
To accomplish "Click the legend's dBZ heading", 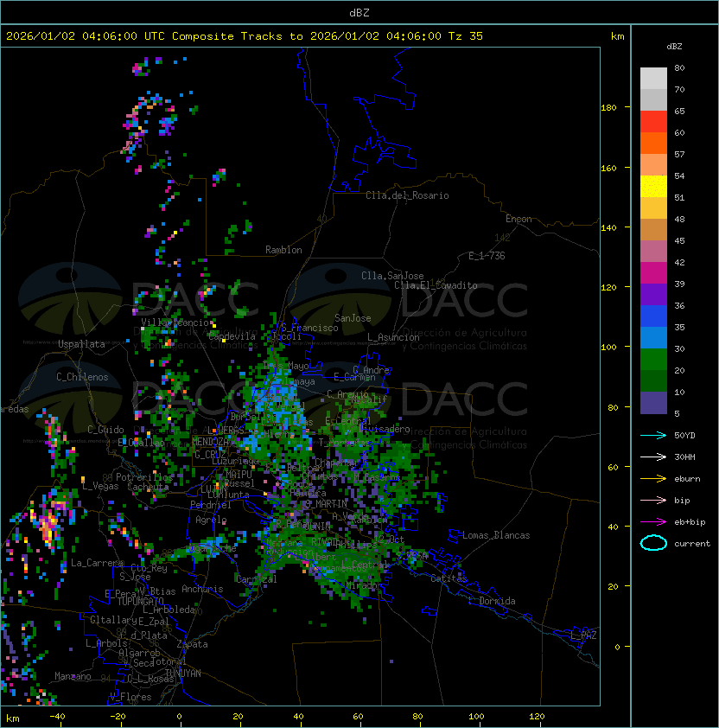I will [x=674, y=46].
